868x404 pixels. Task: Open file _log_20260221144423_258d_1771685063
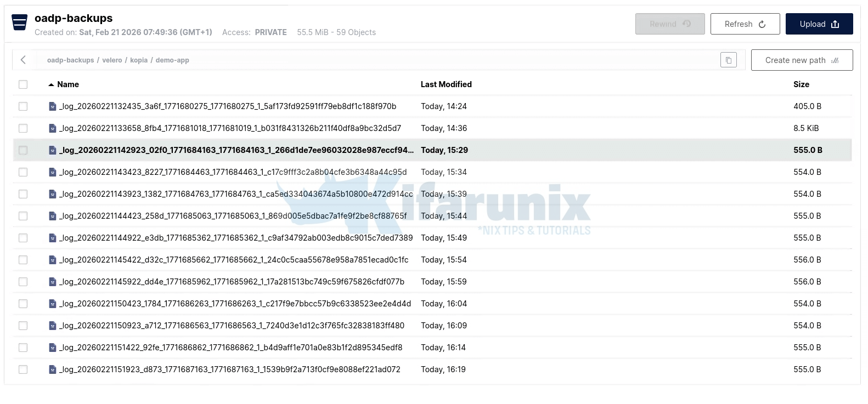(233, 216)
